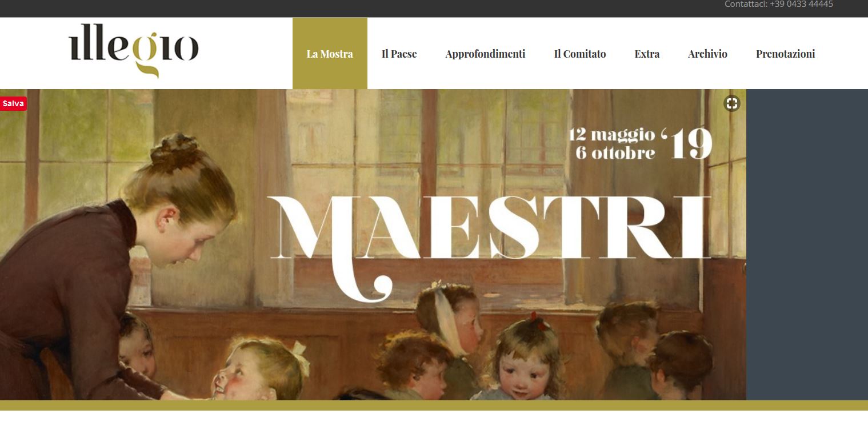
Task: Click the Maestri banner painting image
Action: coord(373,244)
